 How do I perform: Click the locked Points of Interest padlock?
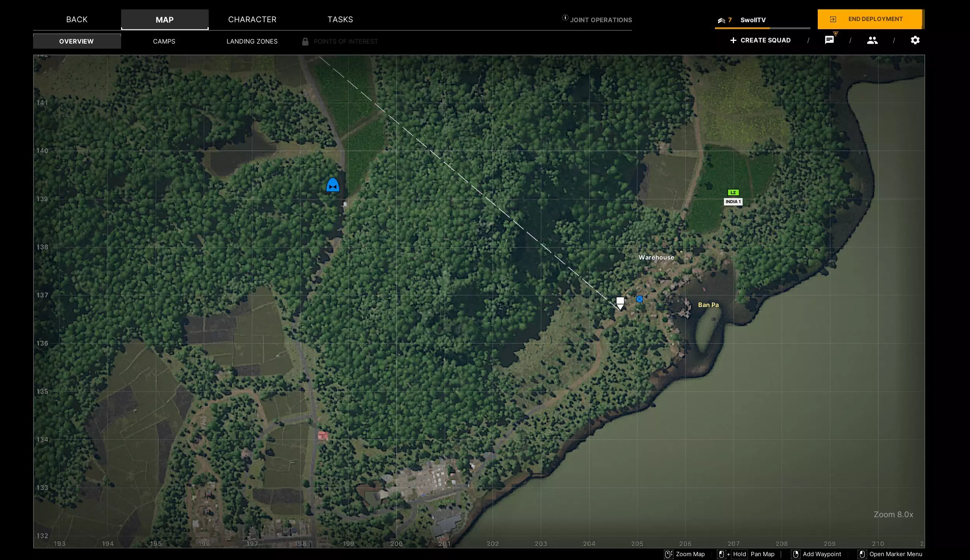[x=305, y=41]
